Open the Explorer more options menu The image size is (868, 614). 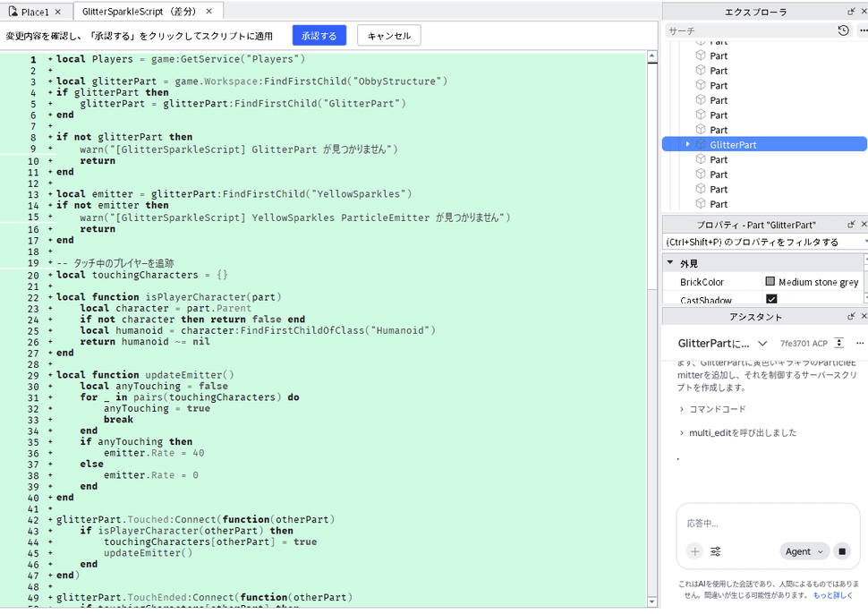[x=863, y=31]
